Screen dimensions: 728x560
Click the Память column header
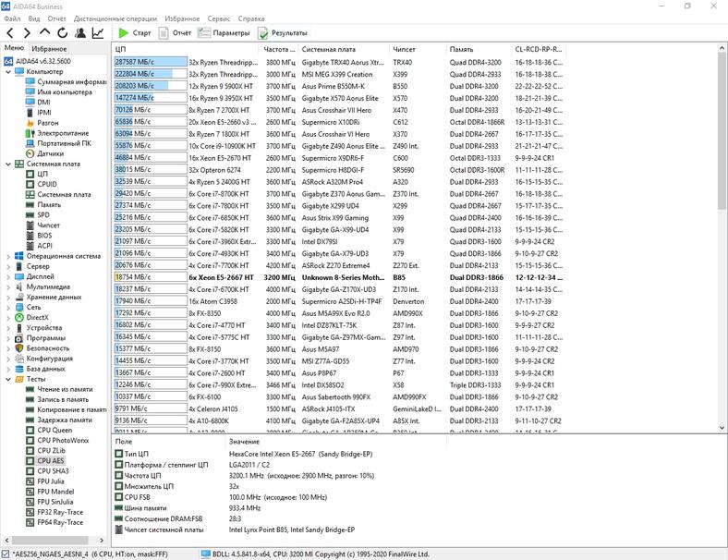pos(479,49)
